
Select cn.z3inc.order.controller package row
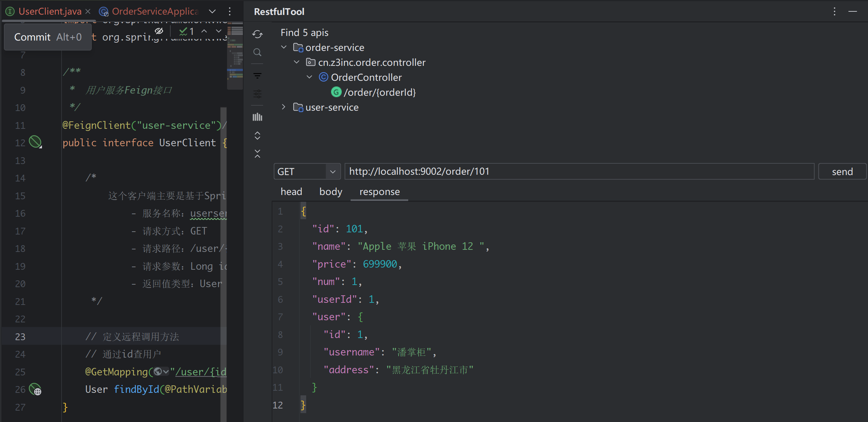click(x=372, y=62)
